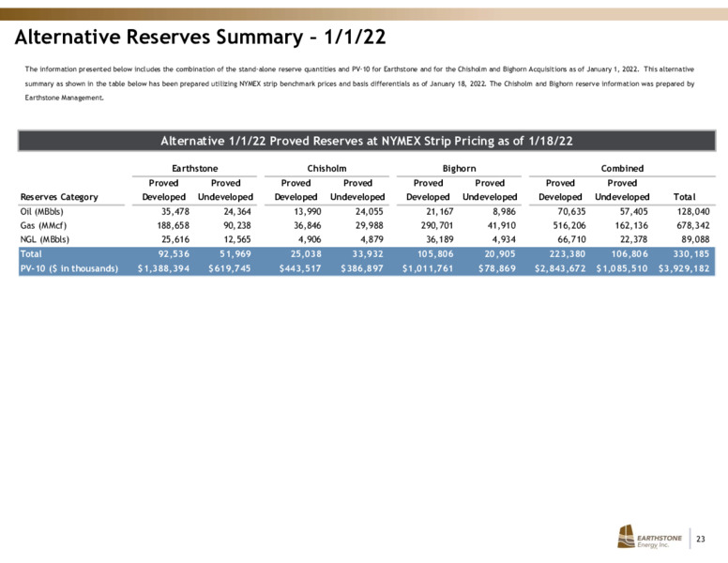The width and height of the screenshot is (728, 563).
Task: Select the 'Gas (MMcf)' row label
Action: pyautogui.click(x=43, y=226)
